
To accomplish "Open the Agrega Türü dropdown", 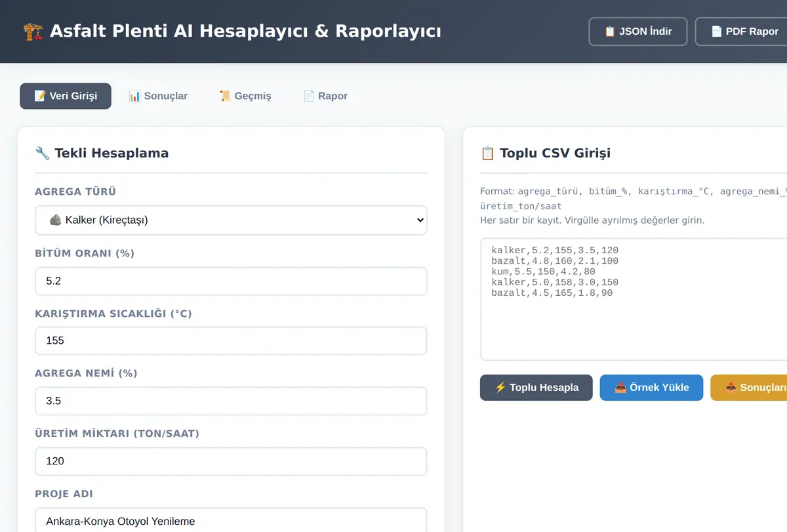I will (x=231, y=220).
